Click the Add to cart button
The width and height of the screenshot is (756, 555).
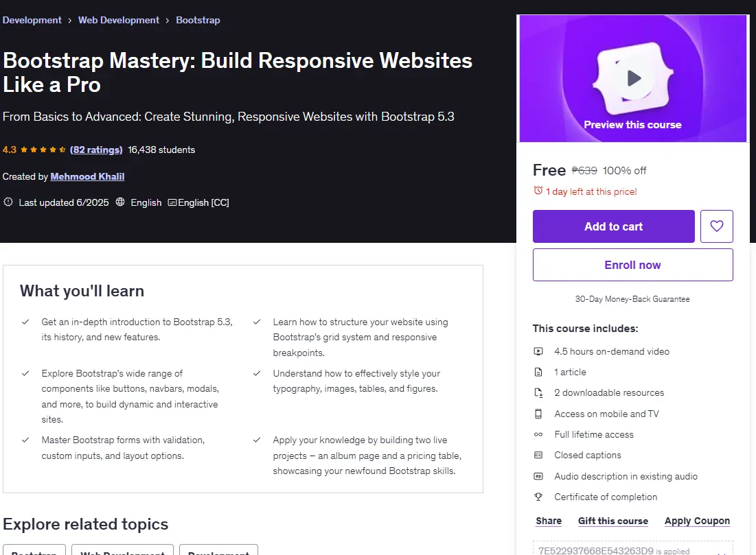[x=613, y=226]
